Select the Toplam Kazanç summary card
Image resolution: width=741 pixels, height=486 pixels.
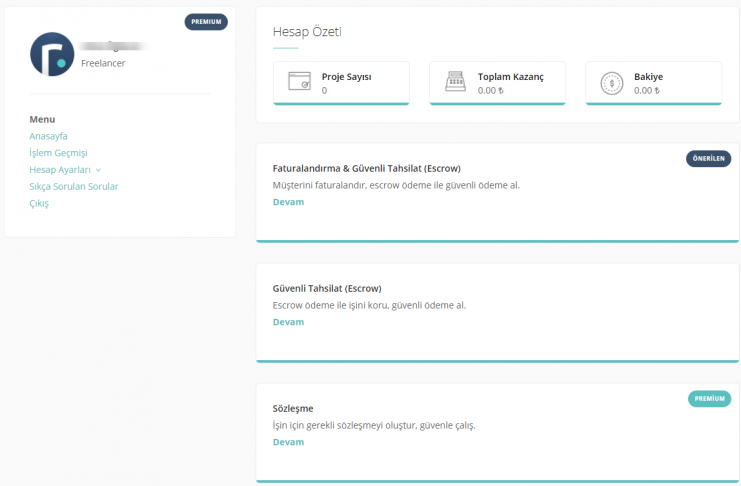[x=497, y=83]
